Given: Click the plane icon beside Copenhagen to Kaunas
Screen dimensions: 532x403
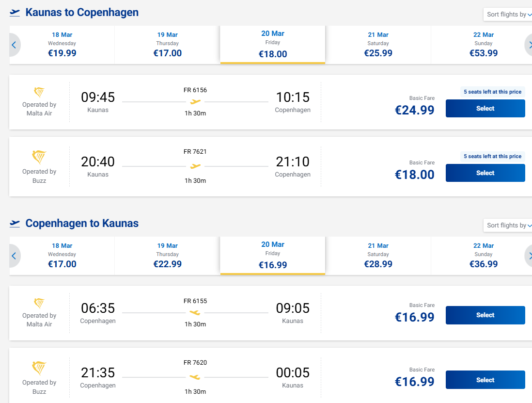Looking at the screenshot, I should click(15, 224).
